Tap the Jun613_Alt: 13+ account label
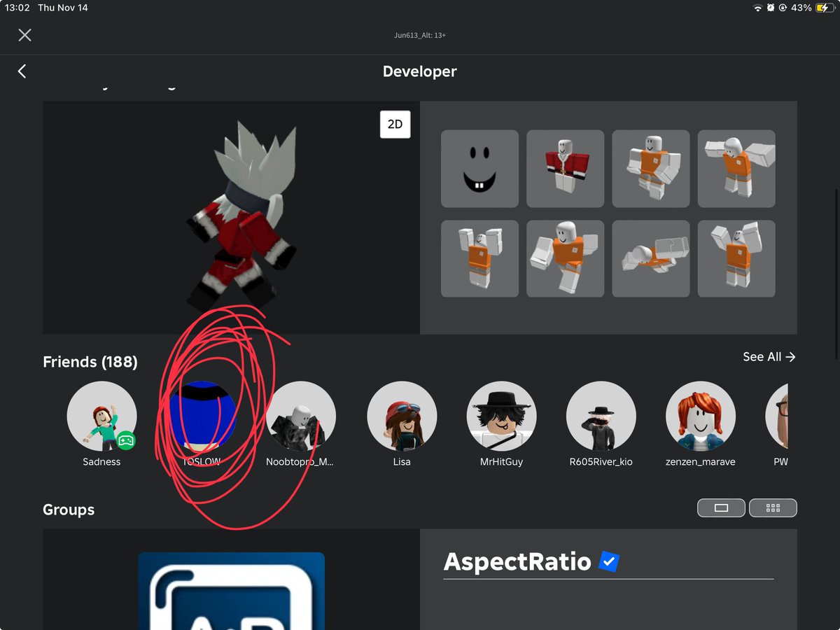Screen dimensions: 840x630 click(420, 35)
